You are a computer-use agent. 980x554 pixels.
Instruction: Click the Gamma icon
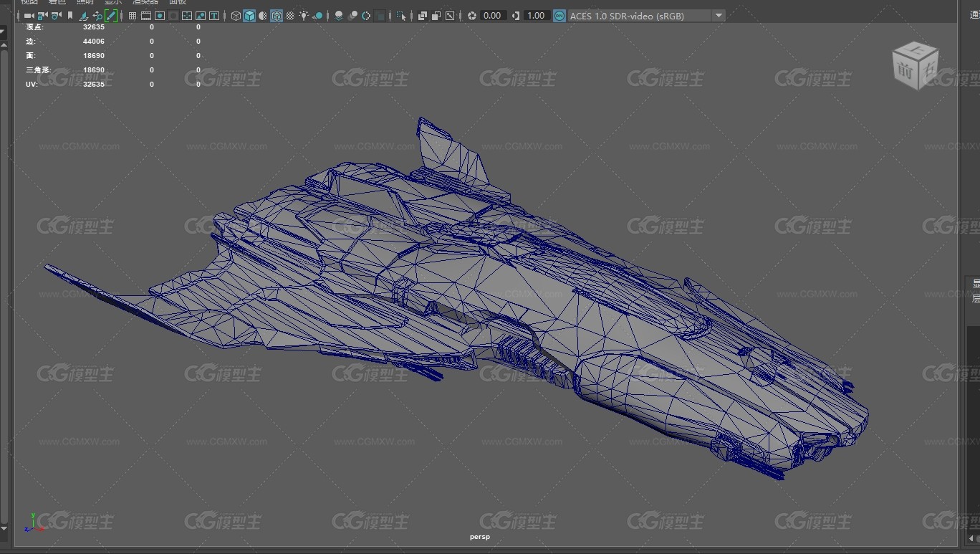[x=516, y=15]
